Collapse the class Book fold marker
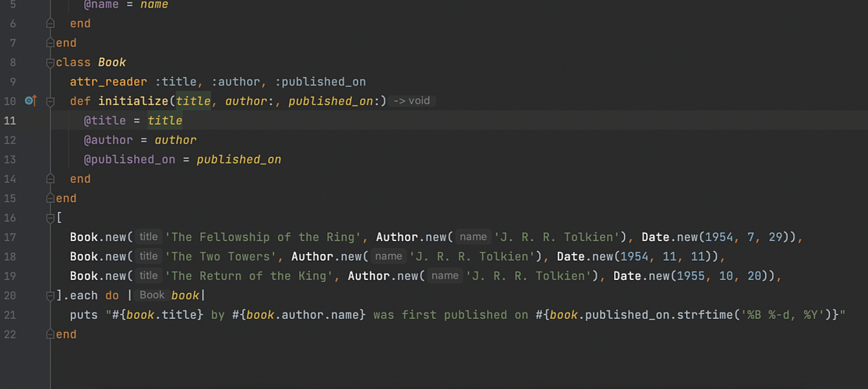Screen dimensions: 868x389 (x=51, y=63)
